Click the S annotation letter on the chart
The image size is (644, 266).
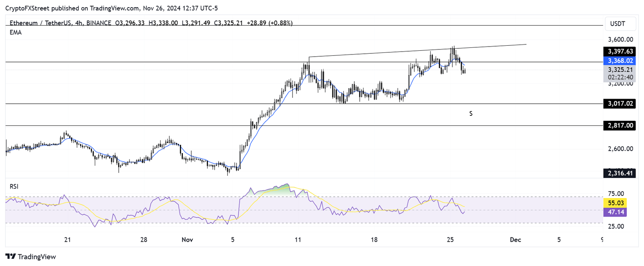coord(471,113)
